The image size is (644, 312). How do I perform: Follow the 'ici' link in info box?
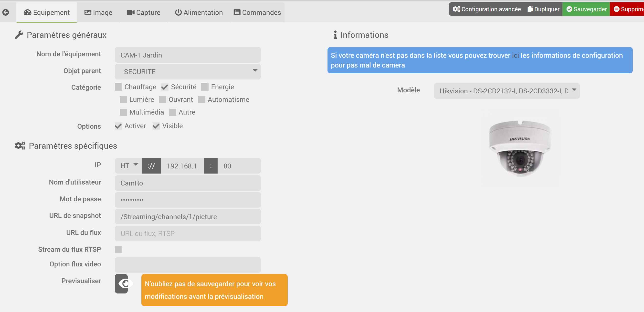515,55
